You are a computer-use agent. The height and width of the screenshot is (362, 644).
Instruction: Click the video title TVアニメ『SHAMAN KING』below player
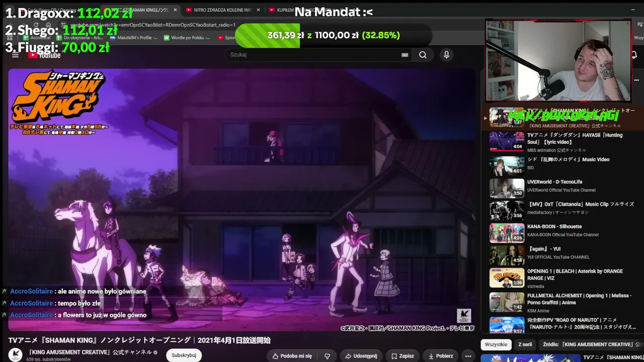click(x=139, y=340)
